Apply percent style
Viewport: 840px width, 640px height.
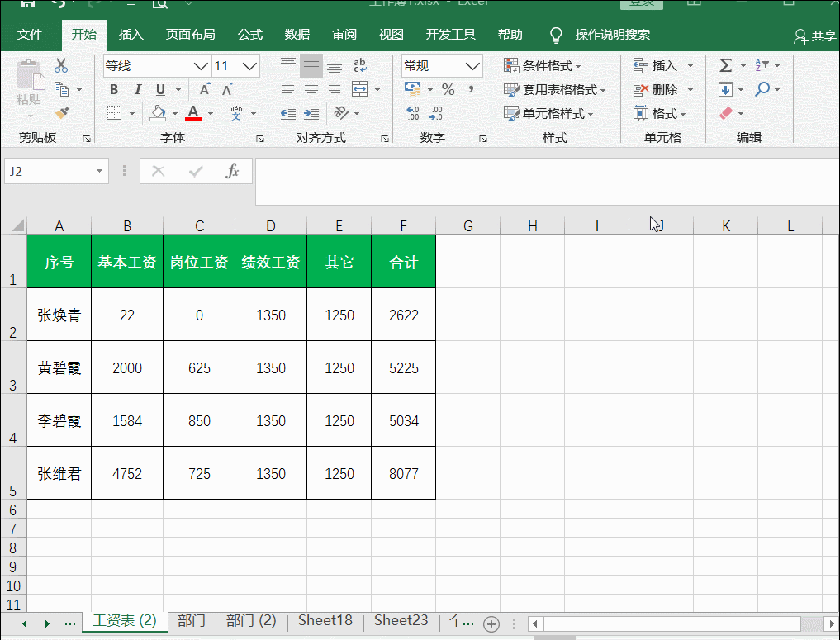point(448,89)
